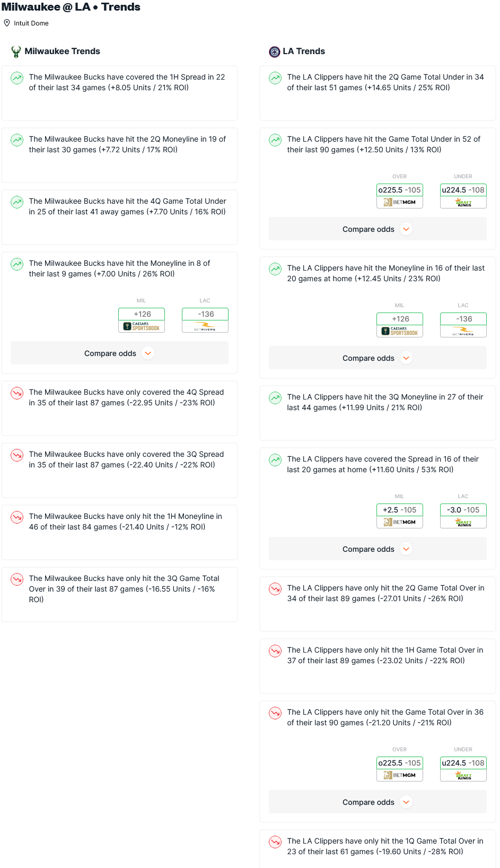Viewport: 500px width, 868px height.
Task: Select LAC -3.0 -105 DraftKings spread odds
Action: tap(463, 516)
